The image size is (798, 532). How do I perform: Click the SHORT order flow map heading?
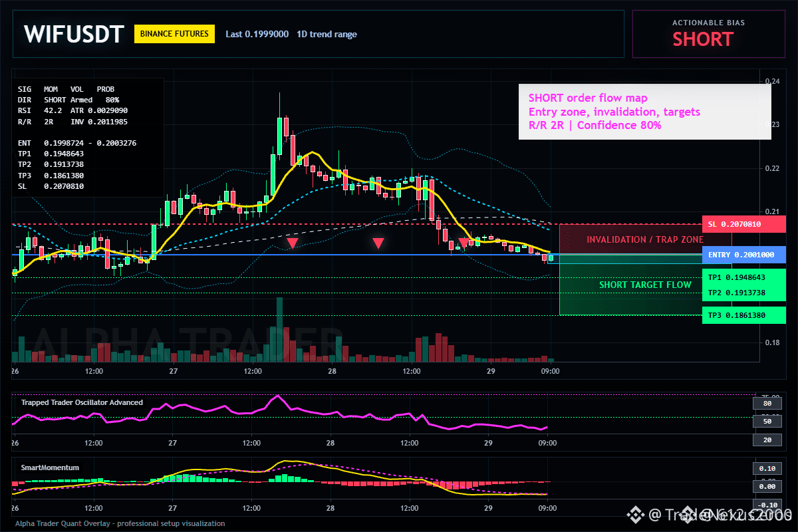[x=588, y=98]
